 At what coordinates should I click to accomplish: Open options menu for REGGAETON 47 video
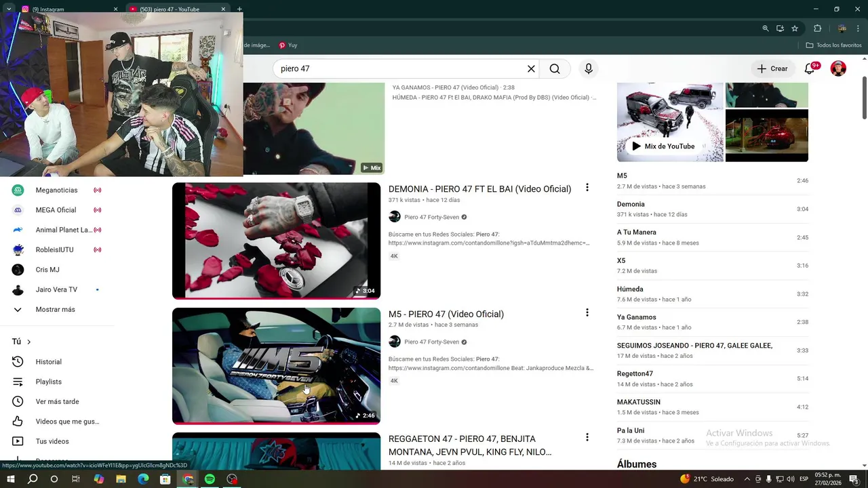587,437
